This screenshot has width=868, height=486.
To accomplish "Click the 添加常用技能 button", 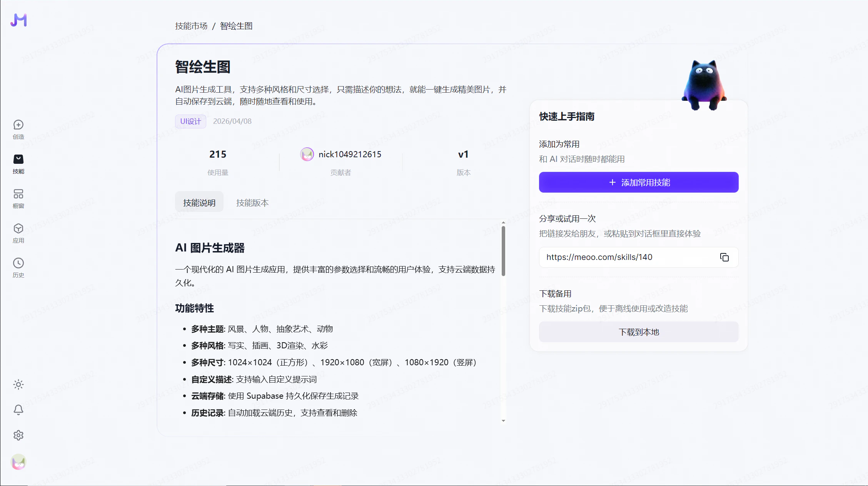I will [x=638, y=182].
